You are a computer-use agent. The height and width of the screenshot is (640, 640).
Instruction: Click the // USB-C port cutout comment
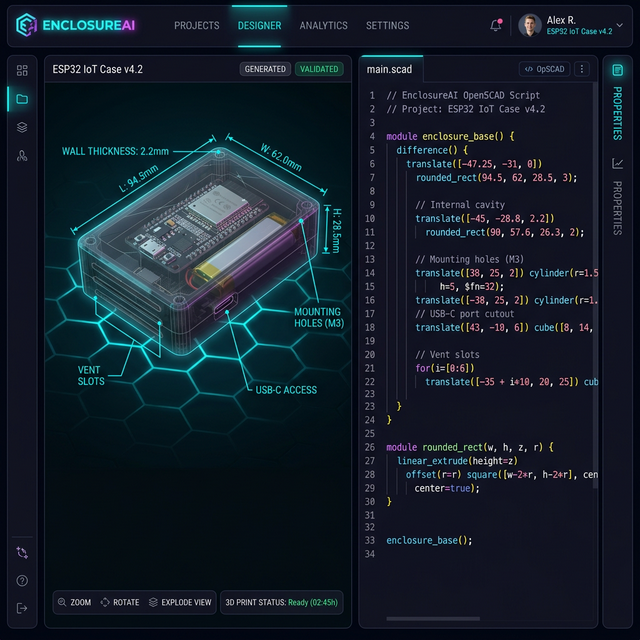pyautogui.click(x=464, y=314)
